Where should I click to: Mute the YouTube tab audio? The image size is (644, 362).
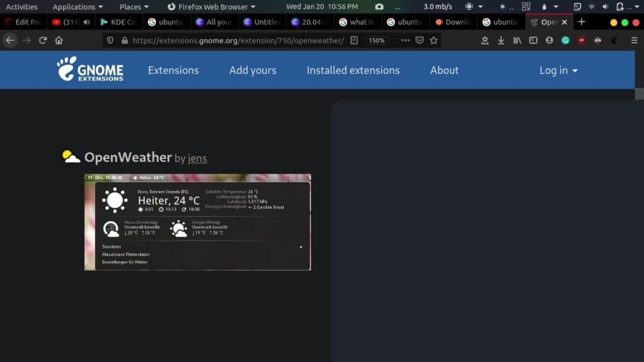[87, 22]
